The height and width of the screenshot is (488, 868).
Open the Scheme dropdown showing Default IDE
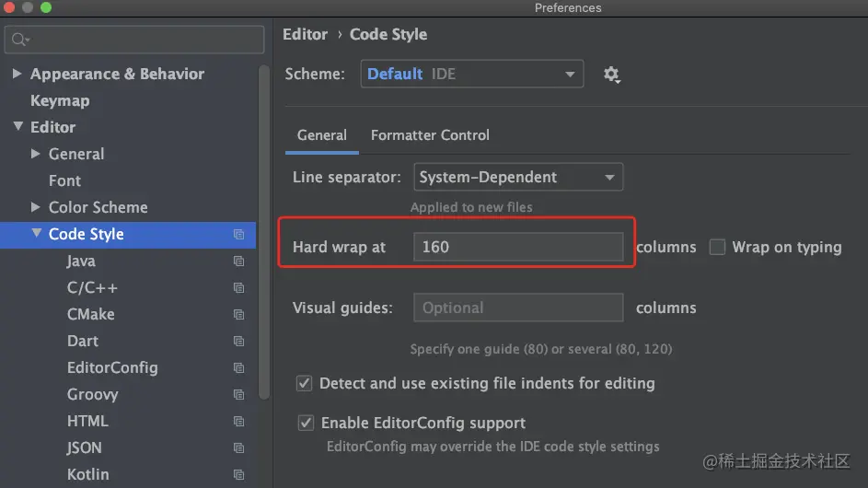(x=471, y=75)
